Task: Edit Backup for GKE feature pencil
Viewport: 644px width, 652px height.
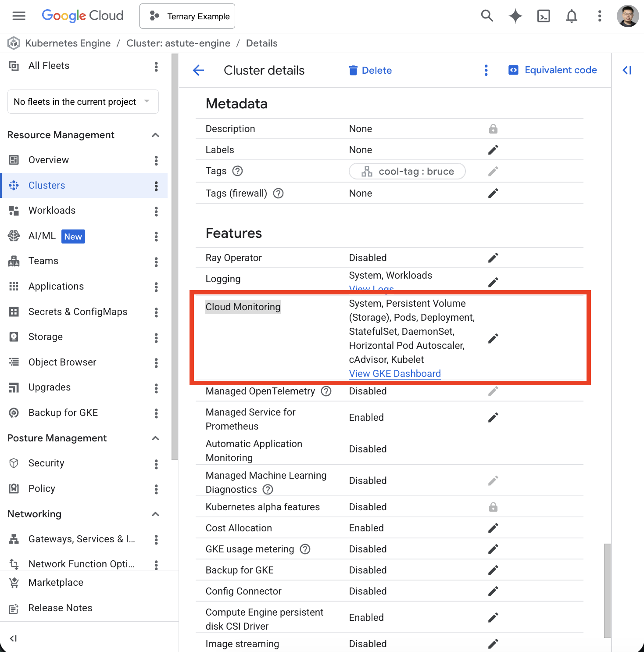Action: pyautogui.click(x=493, y=570)
